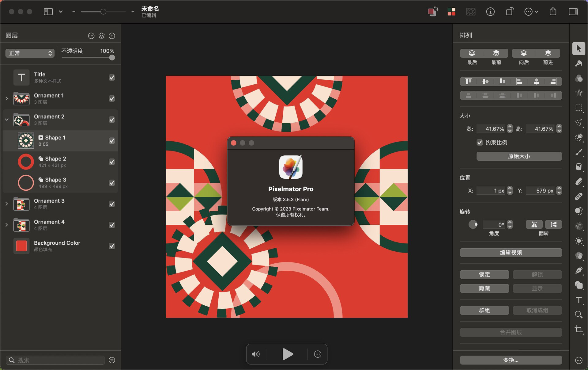Select the Eraser tool
Viewport: 588px width, 370px height.
[579, 182]
